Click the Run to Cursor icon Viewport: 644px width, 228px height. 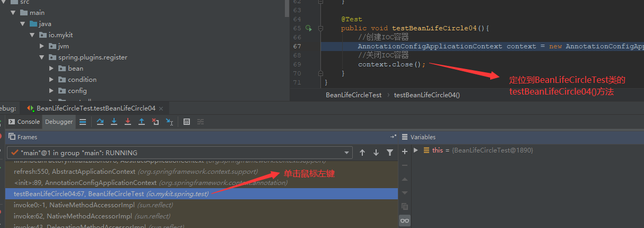pyautogui.click(x=169, y=122)
